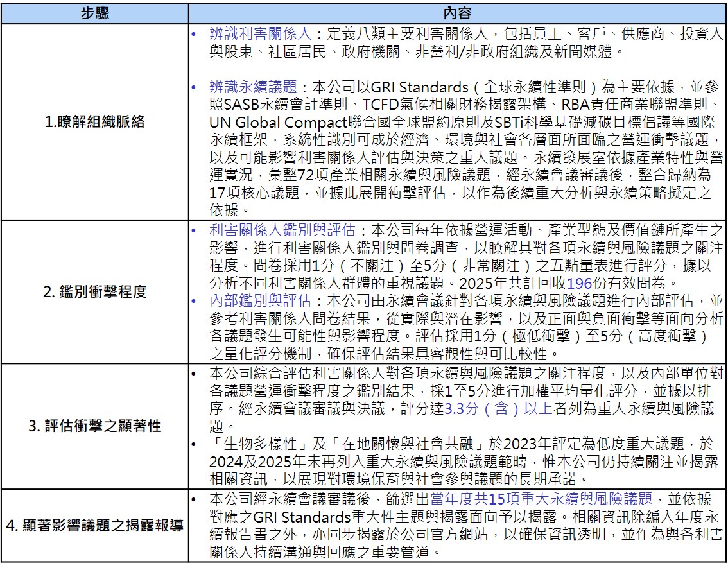
Task: Select the 4. 顯著影響議題之揭露報導 step cell
Action: click(95, 526)
